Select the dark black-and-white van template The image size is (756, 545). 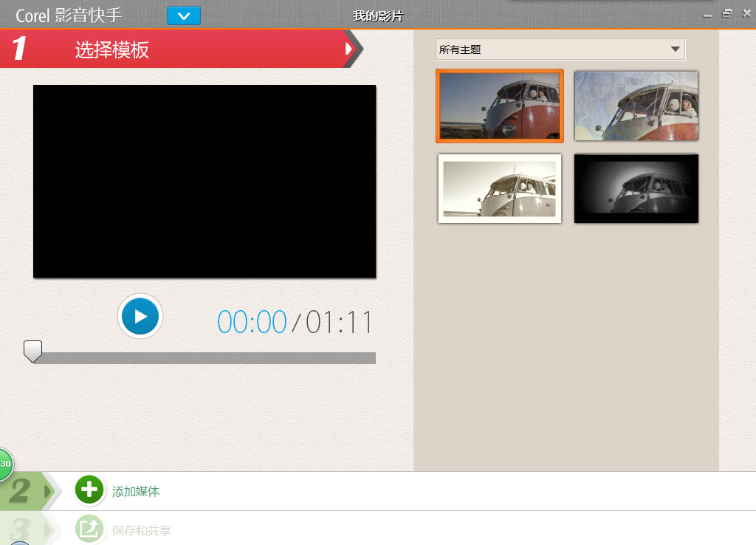636,188
